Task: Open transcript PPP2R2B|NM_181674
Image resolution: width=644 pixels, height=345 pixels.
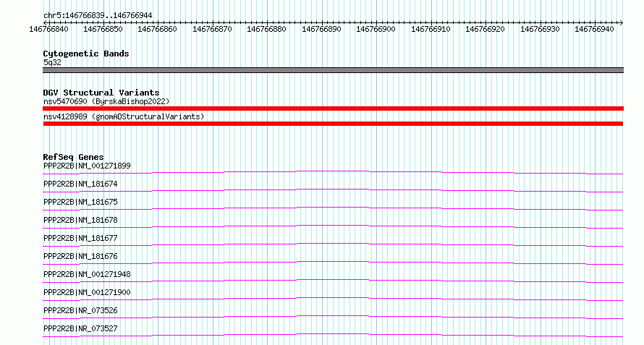Action: [x=80, y=184]
